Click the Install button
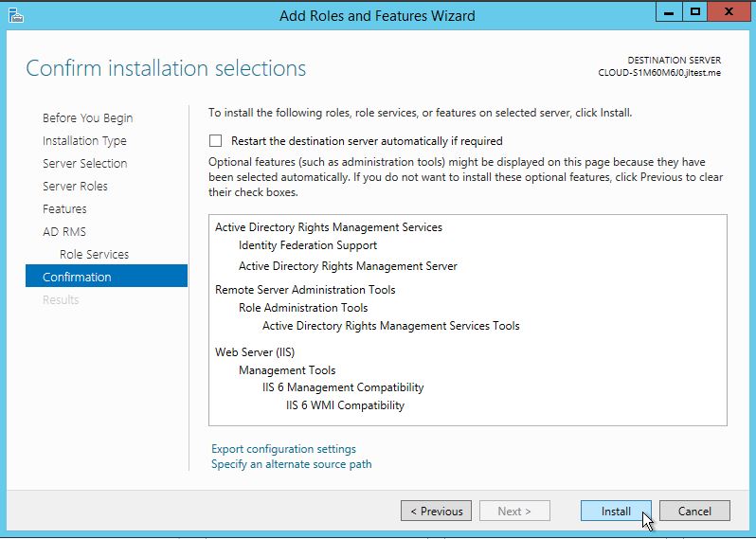Screen dimensions: 756x539 (x=616, y=511)
